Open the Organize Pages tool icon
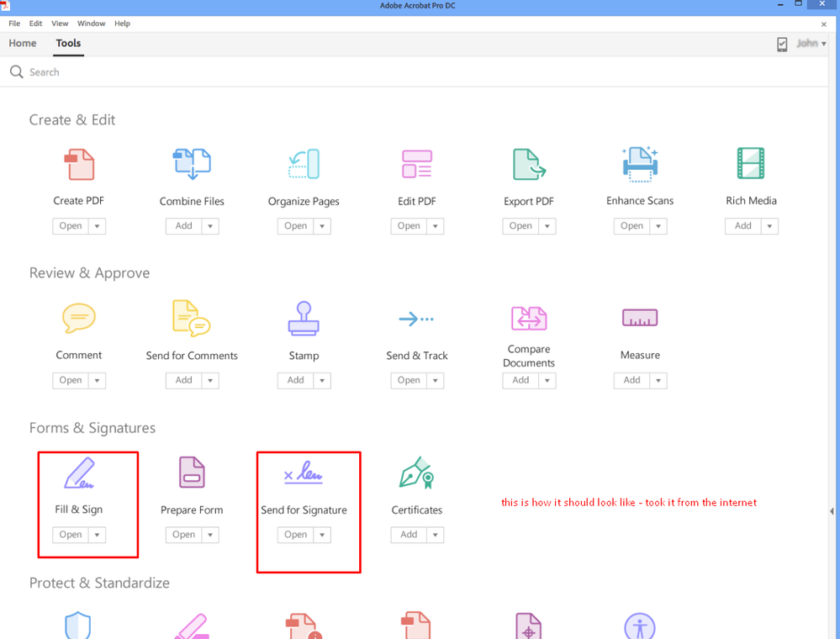The image size is (840, 639). pos(304,164)
